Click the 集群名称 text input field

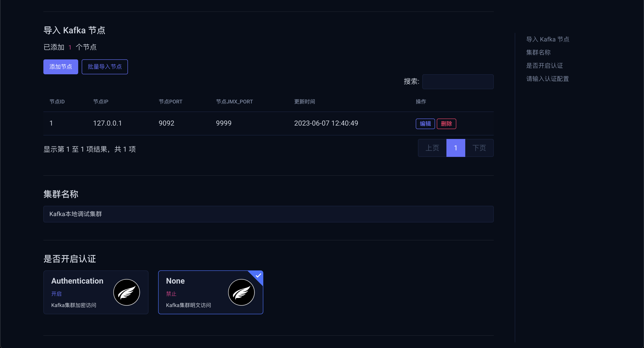pyautogui.click(x=268, y=214)
